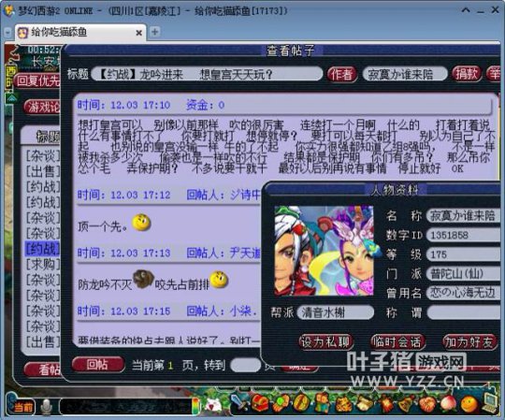
Task: Click the round green-gold coin trade icon
Action: click(301, 403)
